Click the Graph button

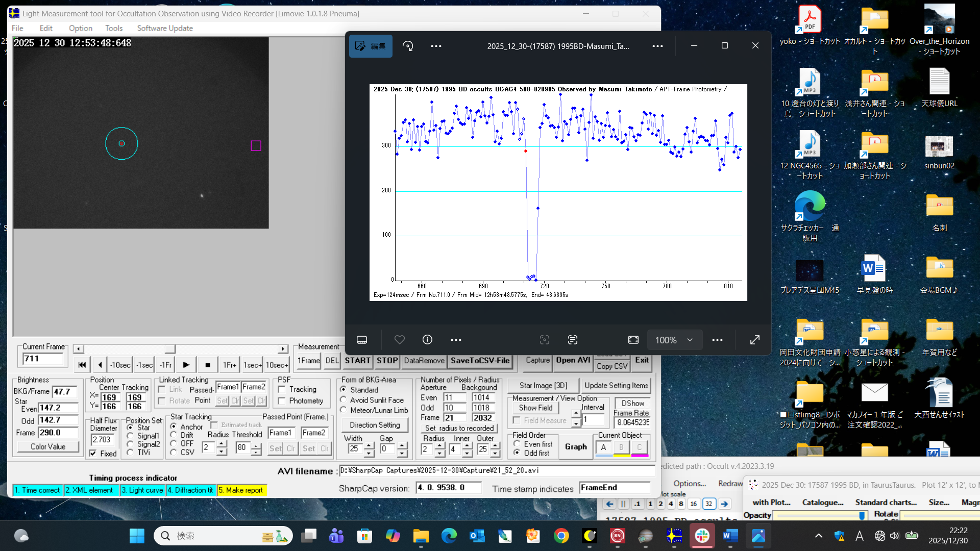click(576, 447)
